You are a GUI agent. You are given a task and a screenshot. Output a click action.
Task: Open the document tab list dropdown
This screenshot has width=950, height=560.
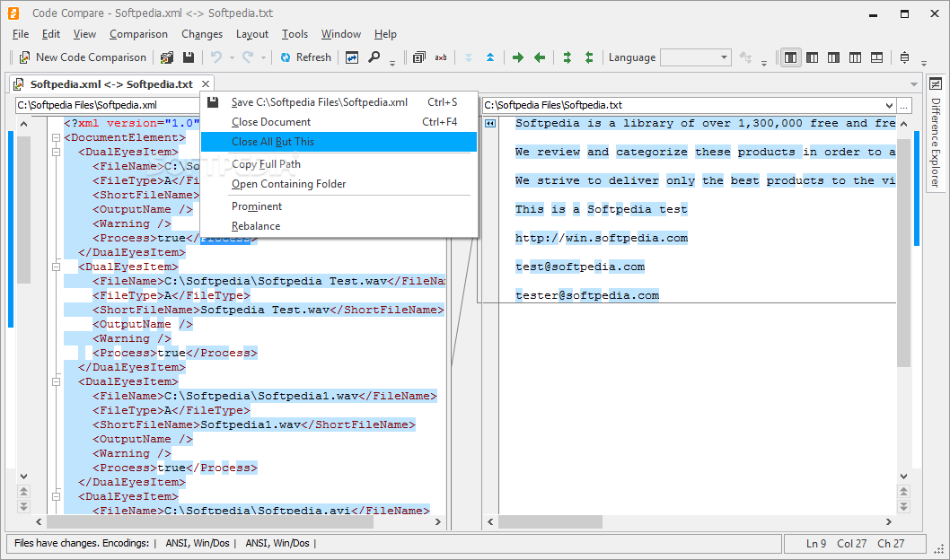click(x=914, y=84)
